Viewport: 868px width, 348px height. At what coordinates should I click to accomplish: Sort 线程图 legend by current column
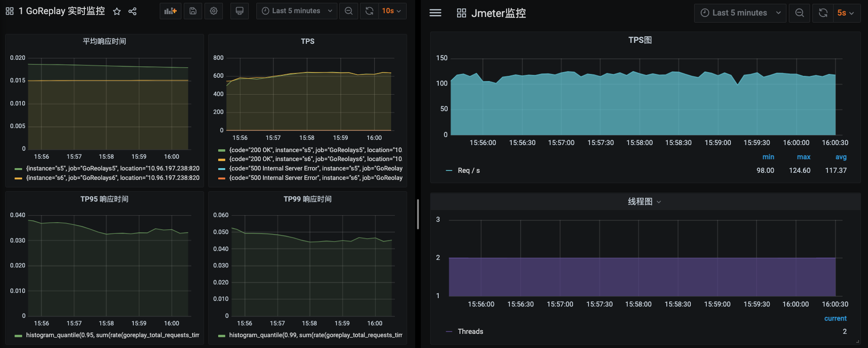coord(835,318)
